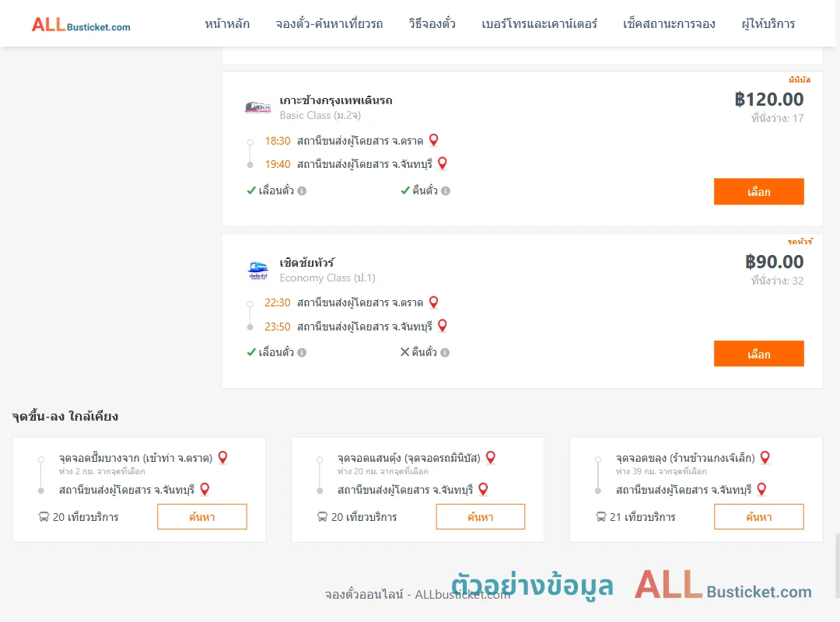Click ห่าง 2 กม. distance text

pos(102,471)
